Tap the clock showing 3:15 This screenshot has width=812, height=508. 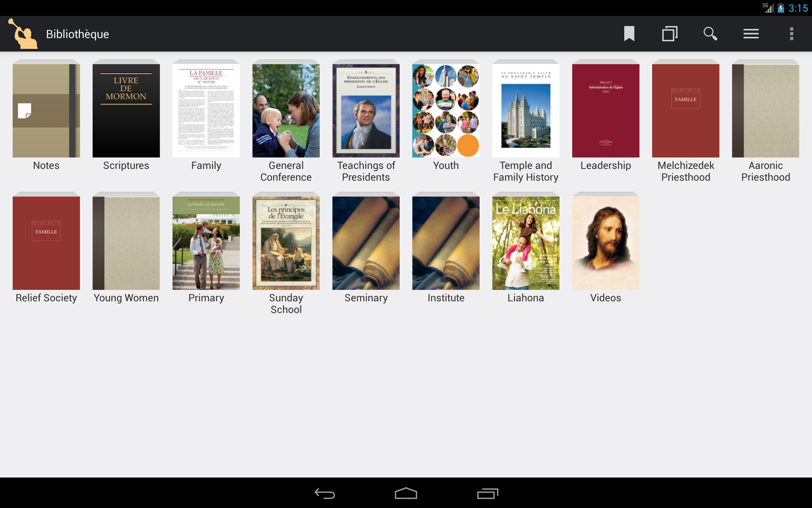[798, 8]
